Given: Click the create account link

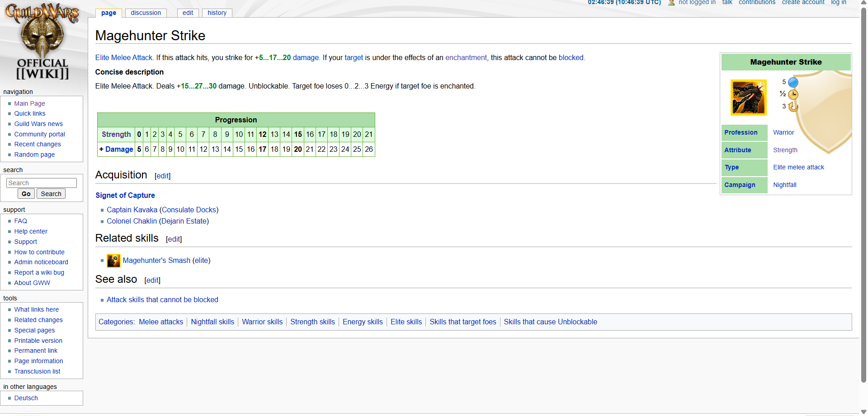Looking at the screenshot, I should pos(803,3).
